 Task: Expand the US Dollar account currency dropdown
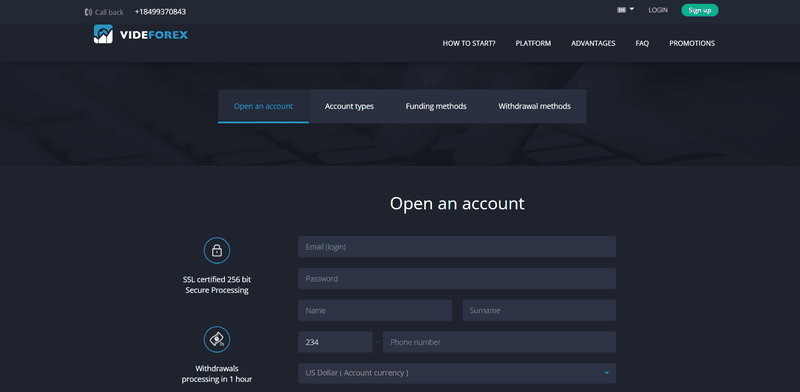click(457, 373)
